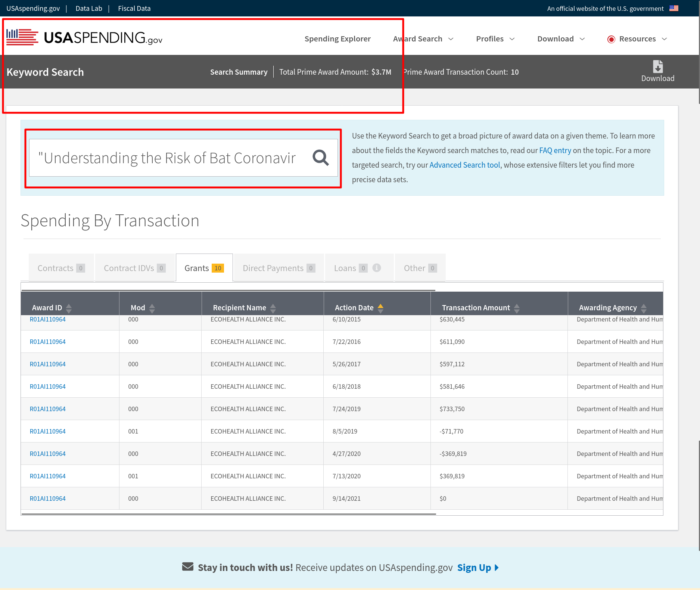Click the U.S. flag icon
Image resolution: width=700 pixels, height=590 pixels.
point(674,8)
